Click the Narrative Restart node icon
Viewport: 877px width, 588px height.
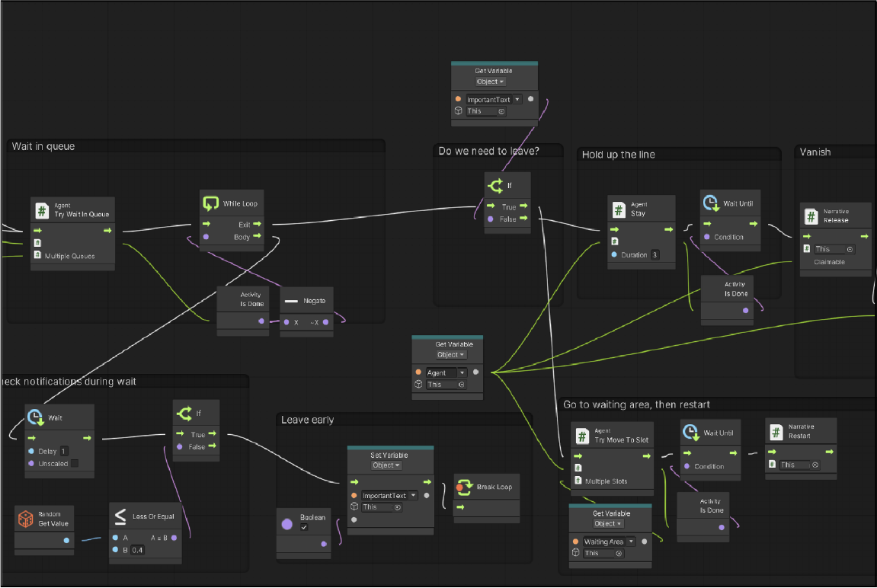pyautogui.click(x=776, y=432)
